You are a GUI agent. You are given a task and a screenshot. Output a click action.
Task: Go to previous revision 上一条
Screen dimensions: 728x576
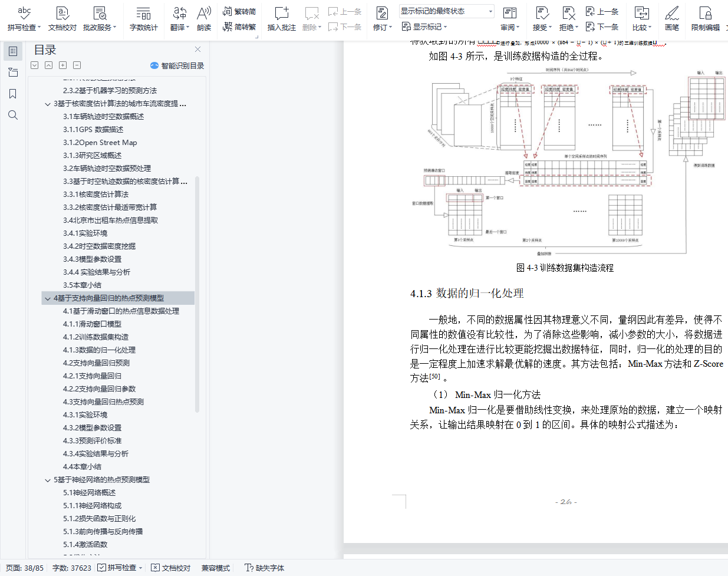(602, 11)
